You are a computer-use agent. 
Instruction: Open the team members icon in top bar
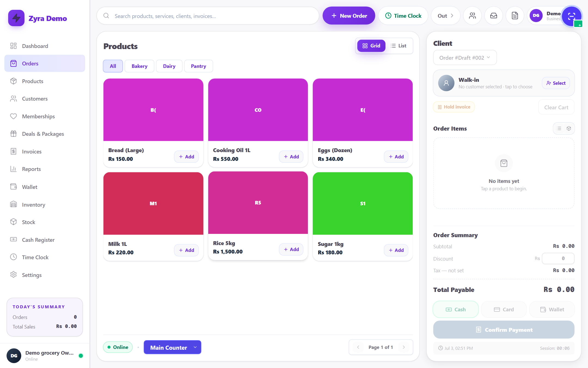472,16
